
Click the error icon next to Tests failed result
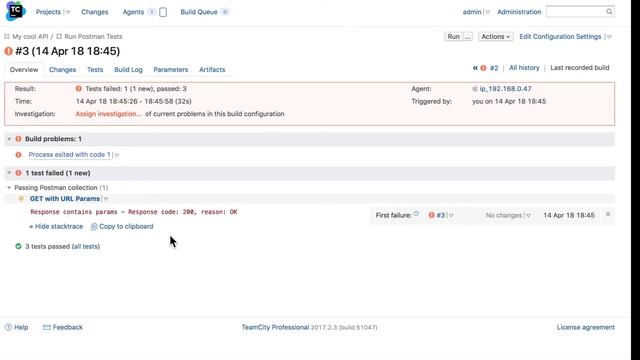(78, 89)
